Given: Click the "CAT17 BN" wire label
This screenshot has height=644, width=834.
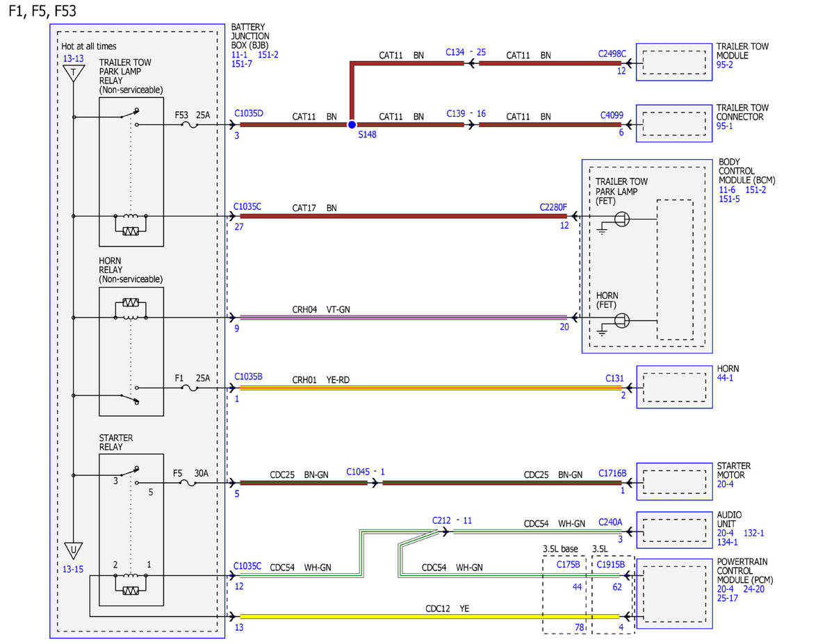Looking at the screenshot, I should point(316,207).
